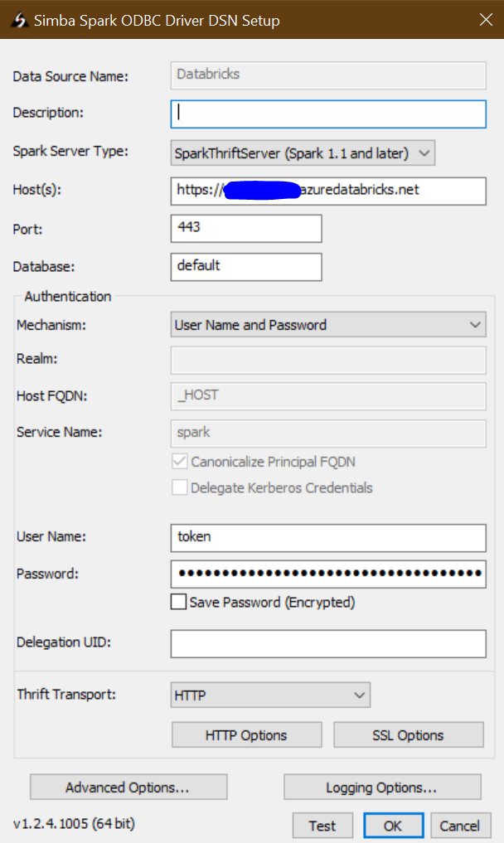Open the Authentication Mechanism dropdown
504x843 pixels.
(328, 325)
